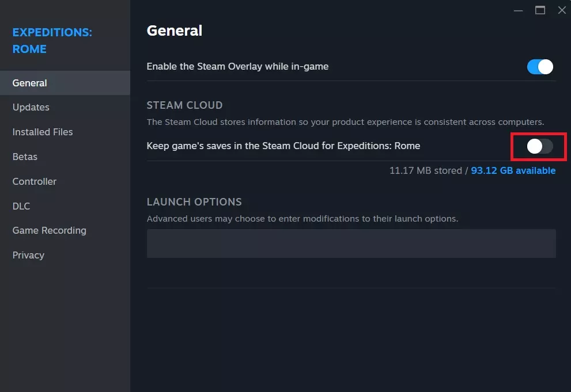Click the Launch Options section heading
The image size is (571, 392).
point(194,202)
